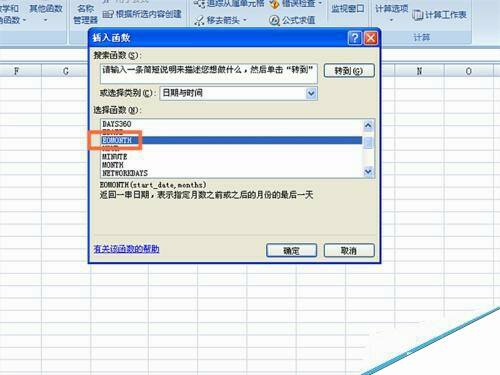Click the function list scroll down arrow
The image size is (500, 375).
pos(368,172)
